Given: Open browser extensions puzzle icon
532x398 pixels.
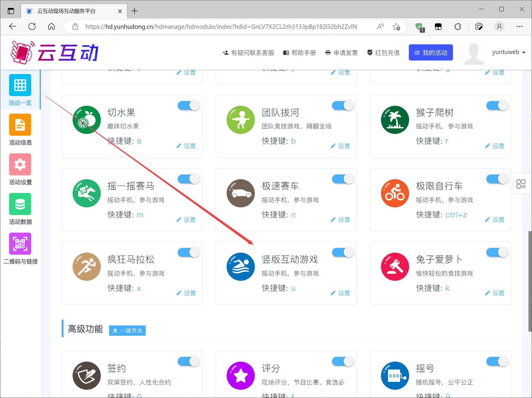Looking at the screenshot, I should 458,27.
